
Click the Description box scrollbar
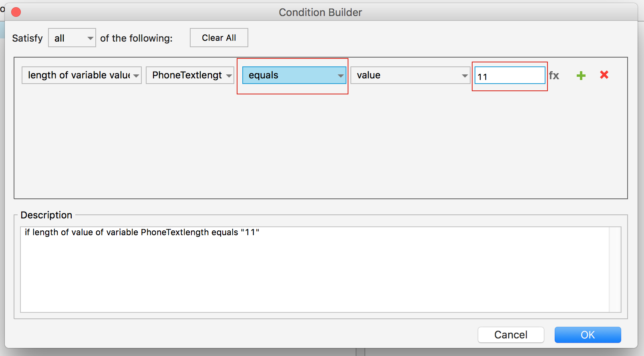[615, 269]
